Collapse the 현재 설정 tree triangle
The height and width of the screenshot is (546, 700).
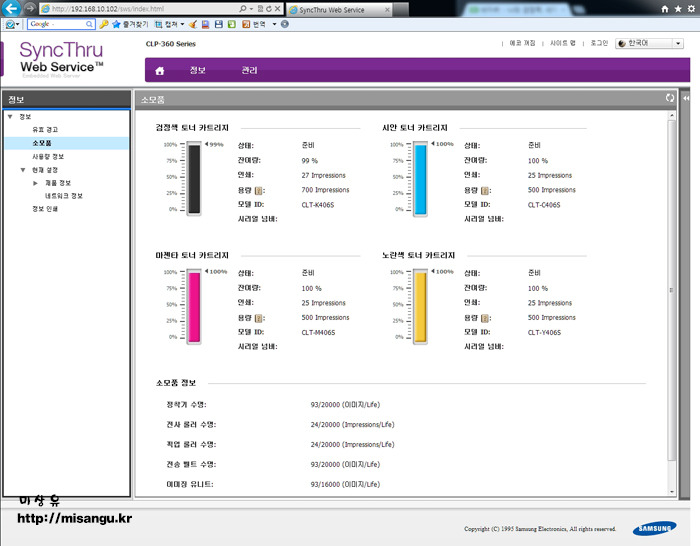(x=23, y=170)
